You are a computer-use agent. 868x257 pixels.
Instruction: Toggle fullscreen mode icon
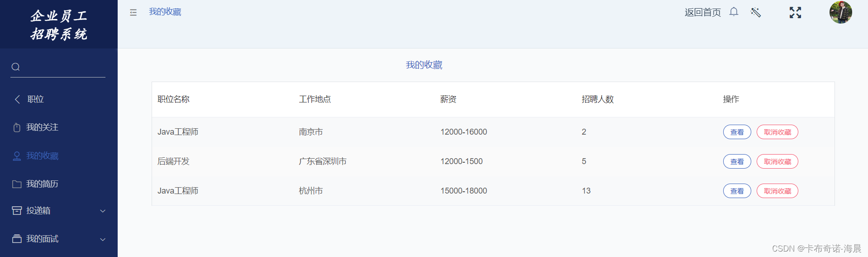click(x=795, y=12)
